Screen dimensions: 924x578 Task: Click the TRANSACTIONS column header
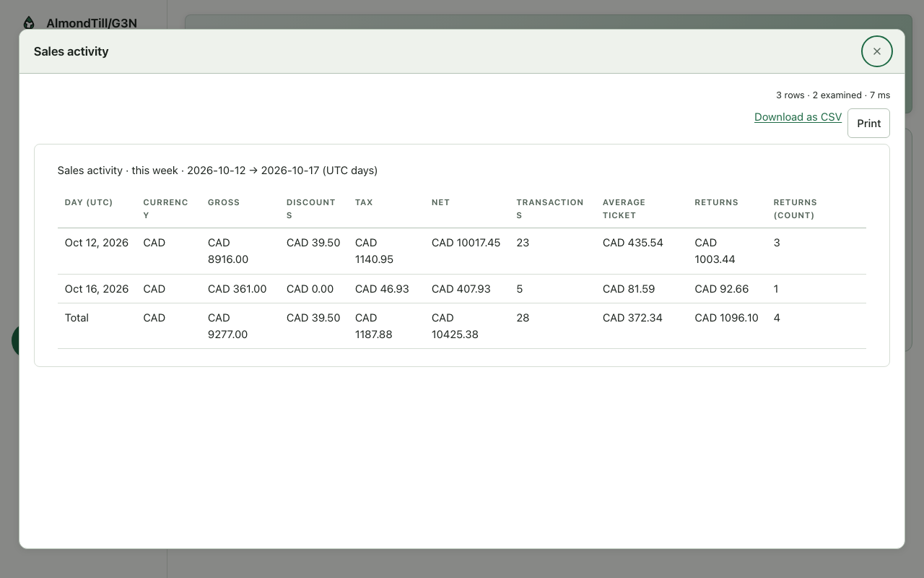[550, 209]
